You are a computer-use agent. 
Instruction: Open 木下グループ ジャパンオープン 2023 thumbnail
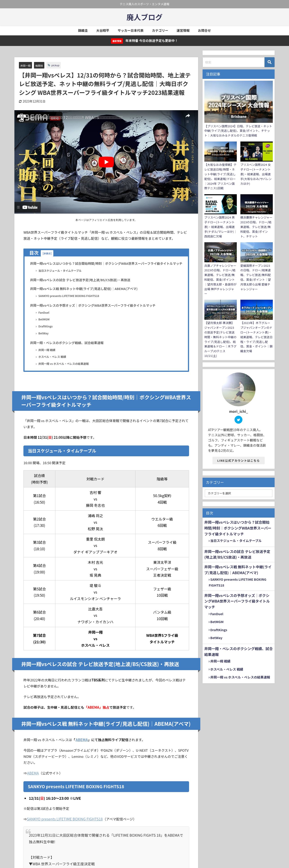coord(256,309)
